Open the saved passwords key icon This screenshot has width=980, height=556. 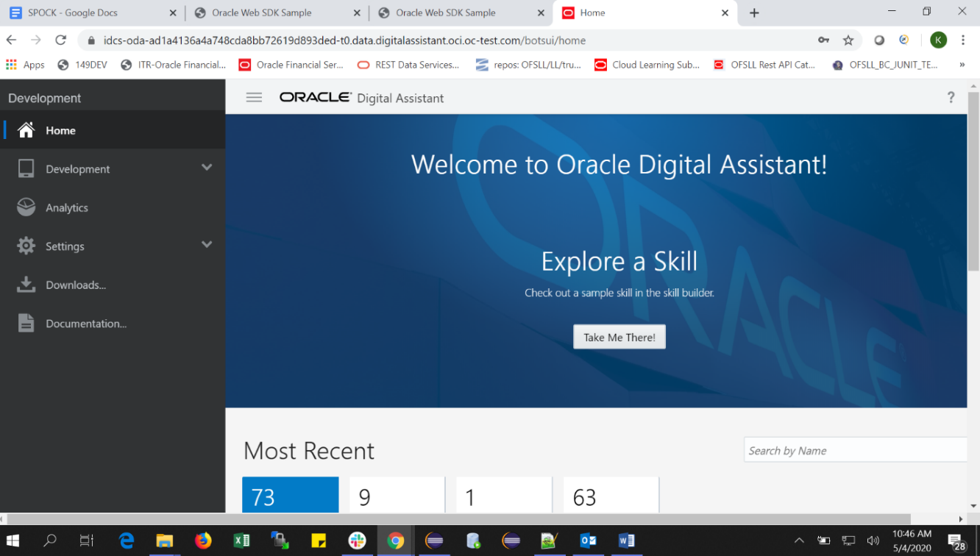tap(823, 40)
